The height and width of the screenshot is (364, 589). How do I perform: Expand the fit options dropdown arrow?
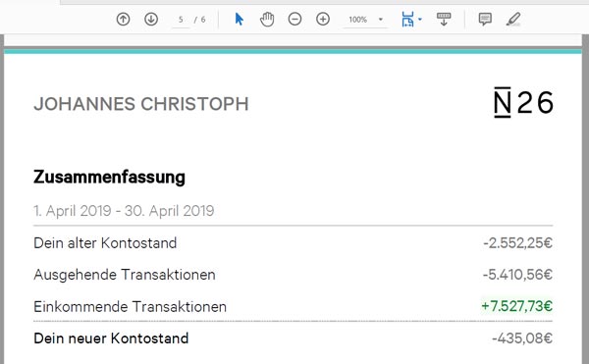(x=420, y=20)
